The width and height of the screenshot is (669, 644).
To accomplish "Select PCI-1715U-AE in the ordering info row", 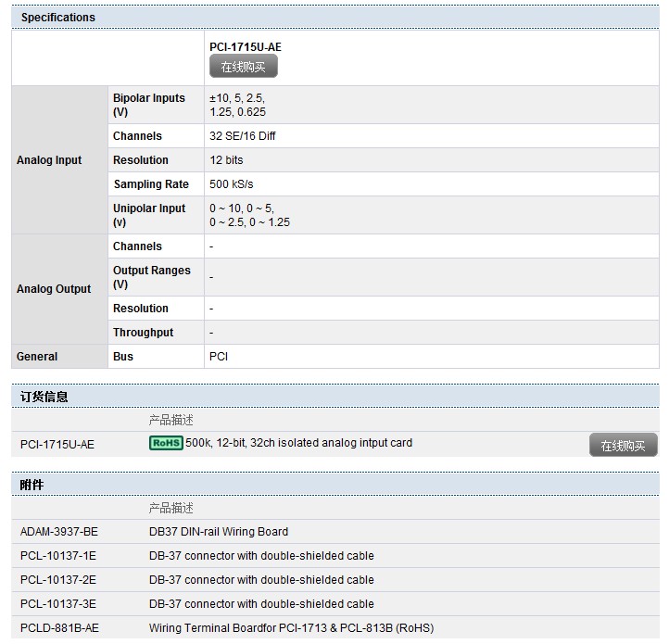I will click(x=57, y=445).
